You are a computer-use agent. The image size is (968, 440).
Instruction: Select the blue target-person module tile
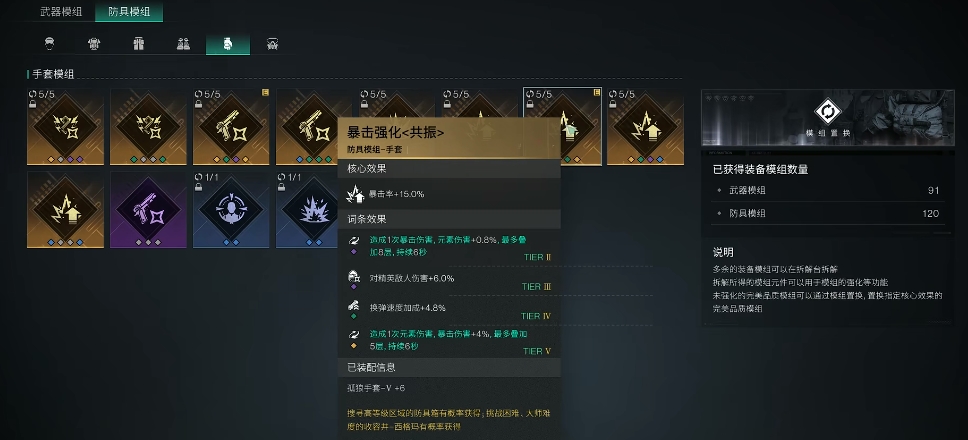point(231,210)
